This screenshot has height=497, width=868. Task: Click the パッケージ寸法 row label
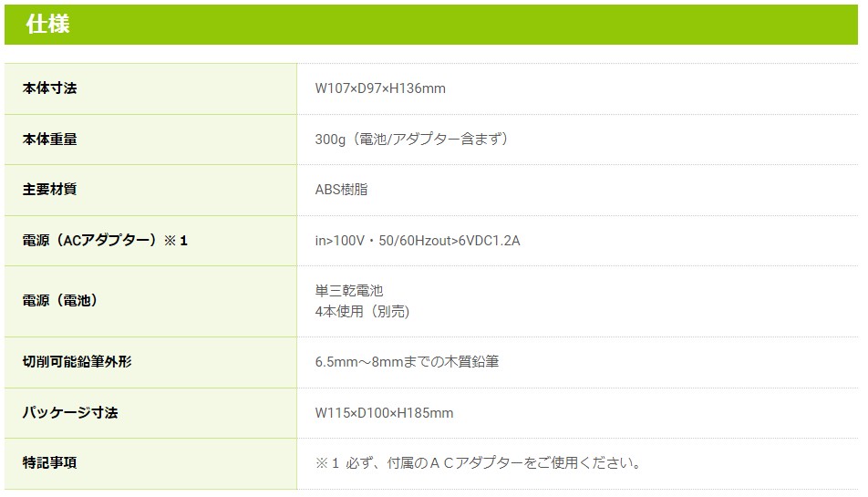70,412
